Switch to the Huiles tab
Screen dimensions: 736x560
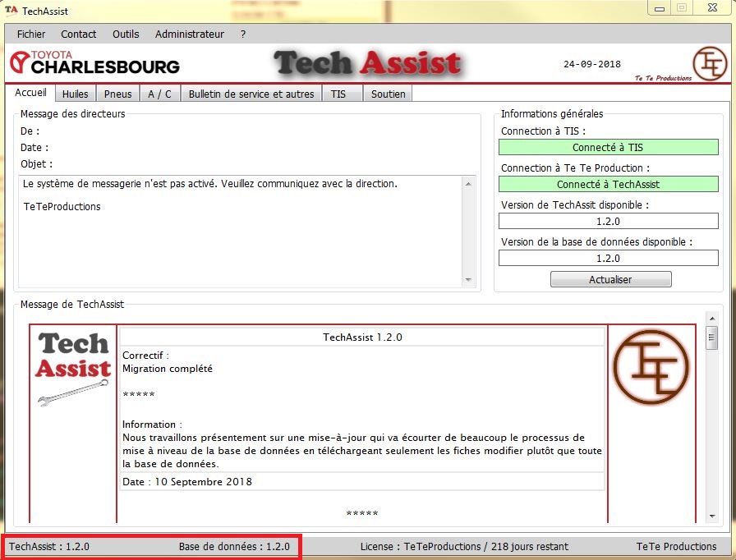pyautogui.click(x=76, y=94)
